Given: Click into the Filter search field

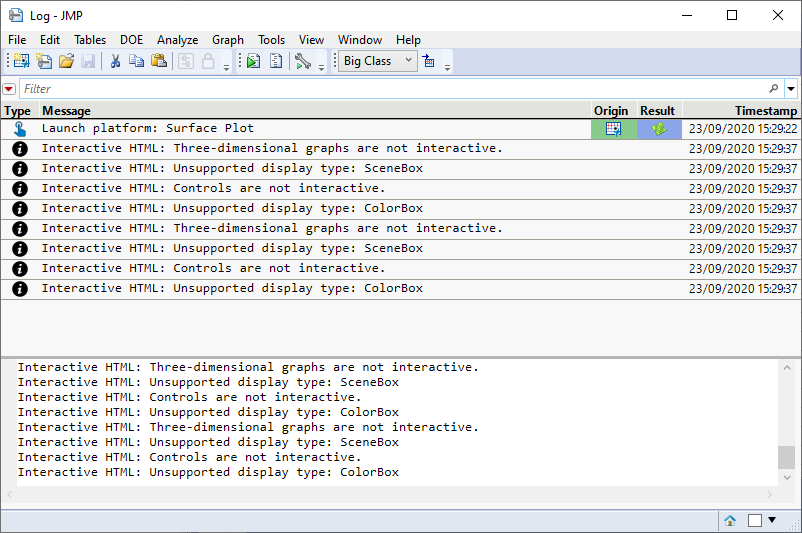Looking at the screenshot, I should coord(390,89).
